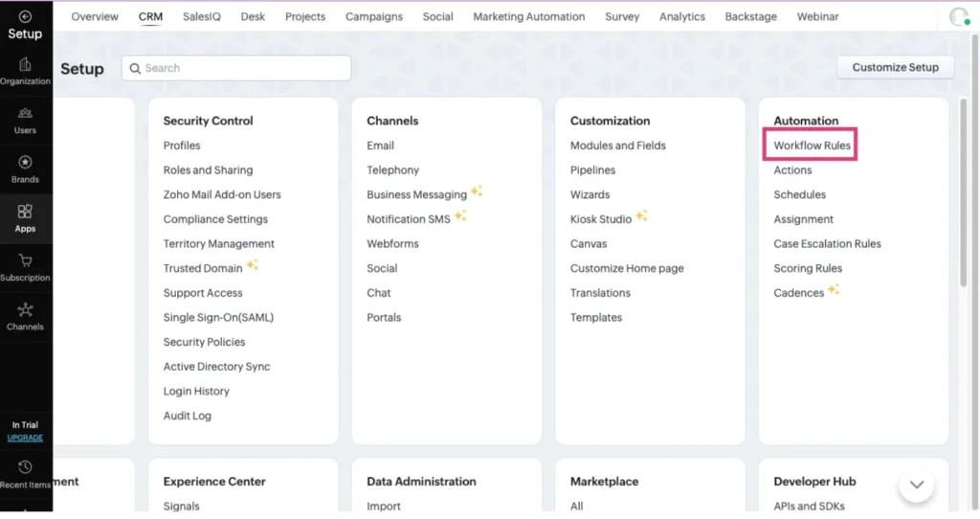Open Users in the sidebar
980x519 pixels.
25,121
